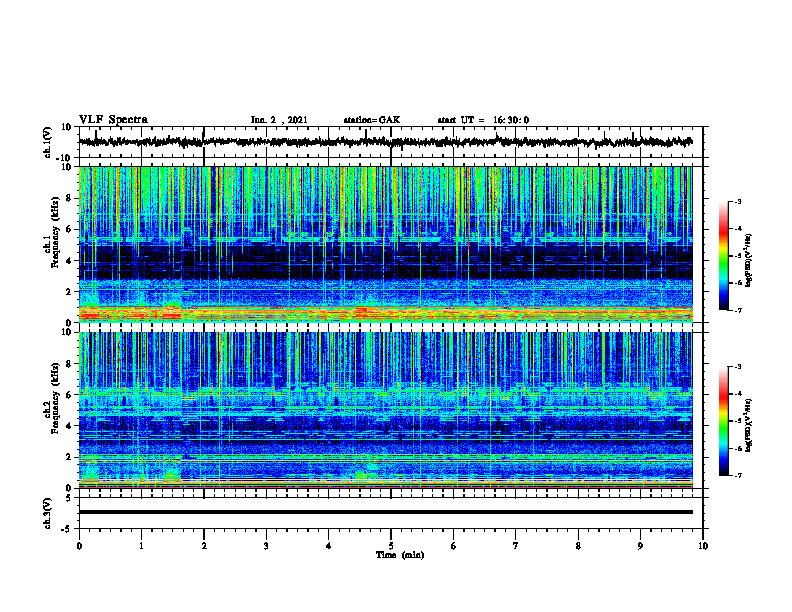Click the ch.2 spectrogram panel

click(385, 410)
